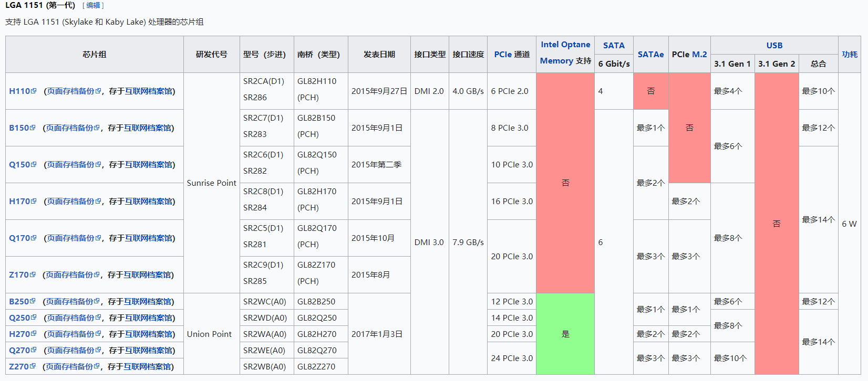Follow the SATAe header link
The image size is (868, 381).
[x=650, y=55]
